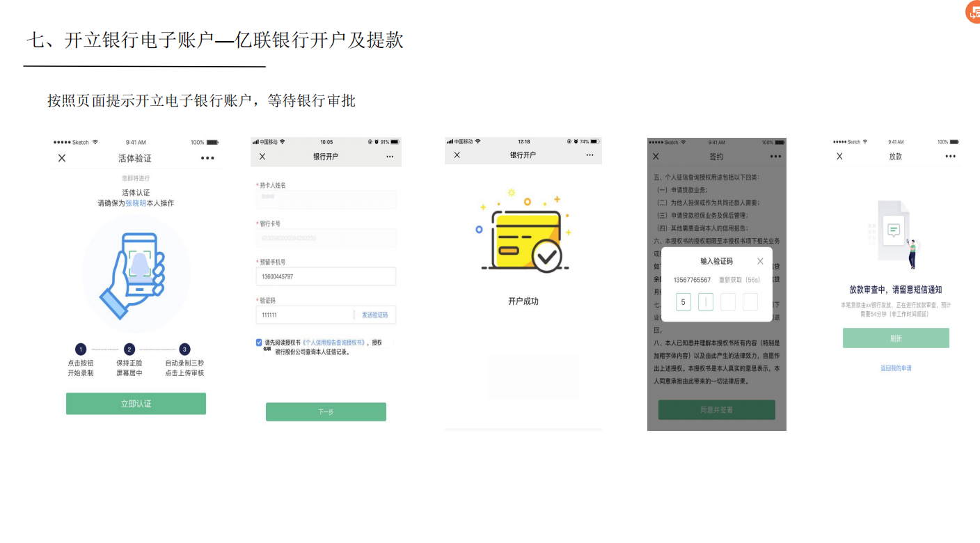The width and height of the screenshot is (980, 543).
Task: Open the three-dot menu on the 放款 screen
Action: click(951, 157)
